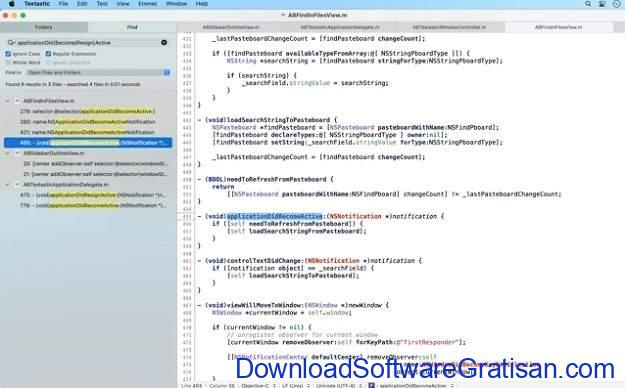Enable the Whole Word checkbox

pyautogui.click(x=8, y=63)
